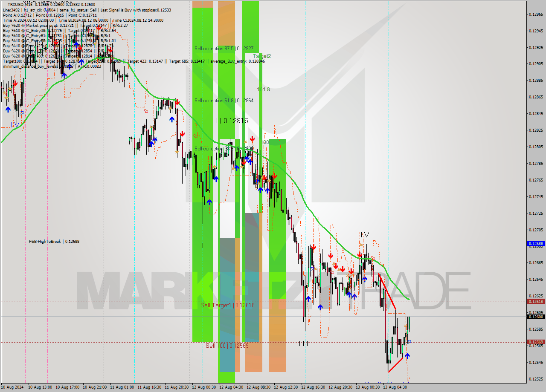
Task: Select the red Sell Target1 horizontal line
Action: tap(264, 301)
